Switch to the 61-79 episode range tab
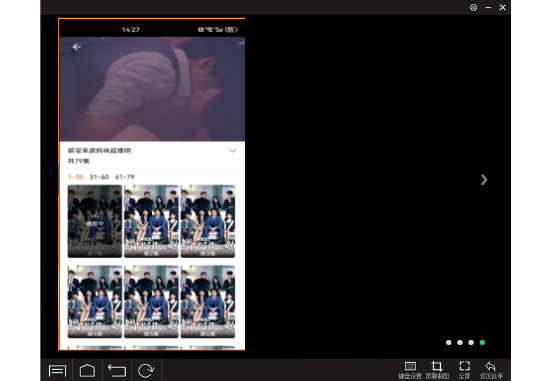The height and width of the screenshot is (381, 550). 125,177
